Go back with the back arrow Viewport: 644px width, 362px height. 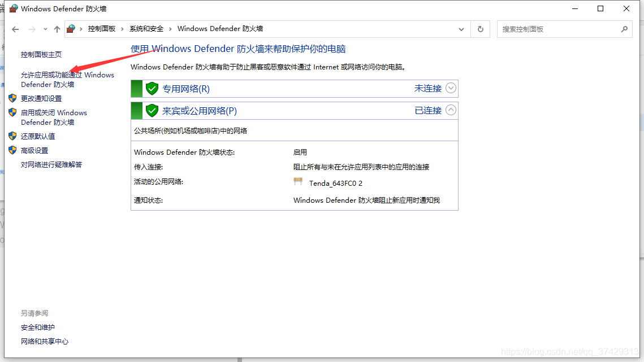(x=15, y=29)
